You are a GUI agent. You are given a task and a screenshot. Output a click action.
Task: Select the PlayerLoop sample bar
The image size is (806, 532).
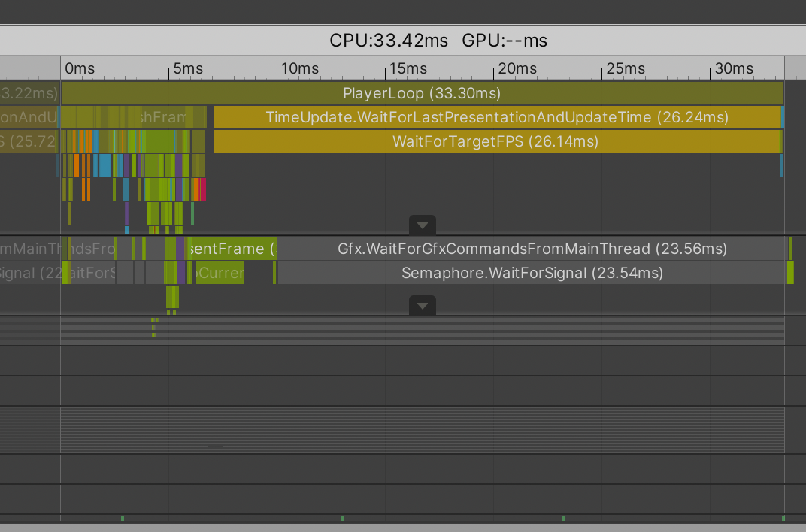click(421, 93)
